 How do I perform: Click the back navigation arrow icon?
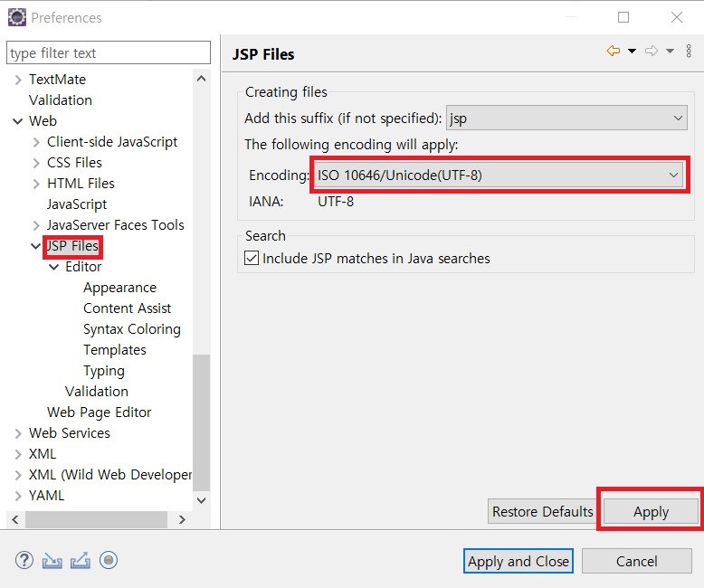[614, 51]
